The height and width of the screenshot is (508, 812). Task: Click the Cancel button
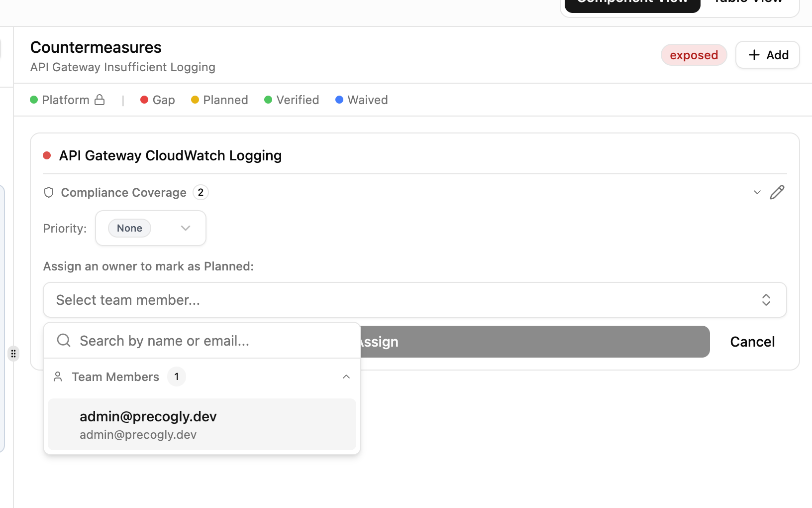click(752, 342)
